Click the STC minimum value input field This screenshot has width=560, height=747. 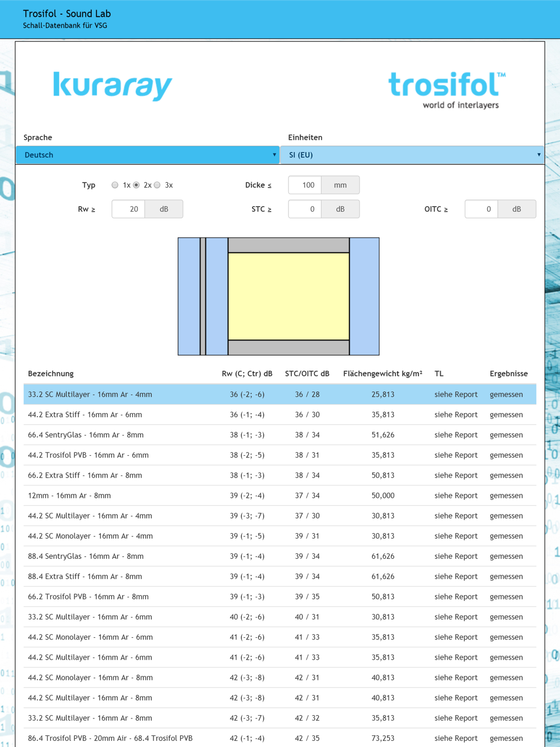point(305,209)
